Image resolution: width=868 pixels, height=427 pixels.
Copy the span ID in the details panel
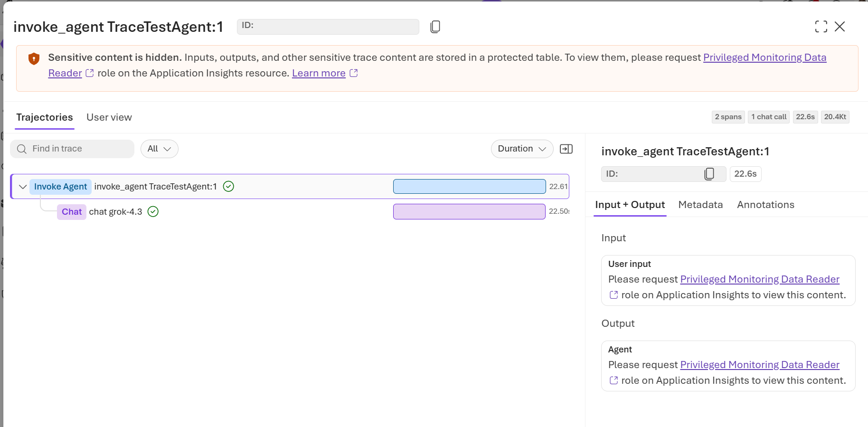coord(709,174)
